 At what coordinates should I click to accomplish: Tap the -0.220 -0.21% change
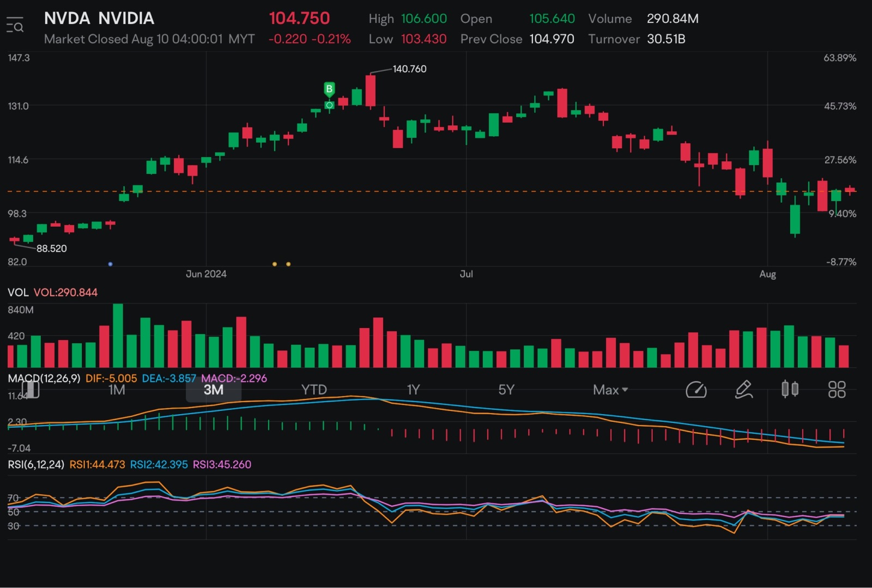click(310, 39)
